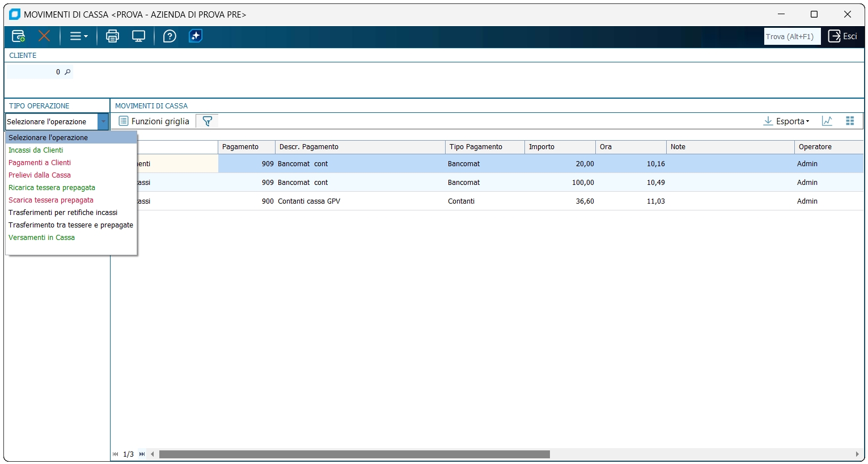Click the printer icon in toolbar

[x=112, y=36]
